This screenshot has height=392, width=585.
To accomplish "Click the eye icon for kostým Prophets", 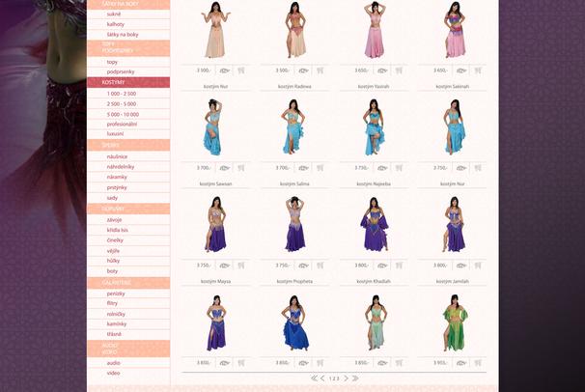I will pos(303,266).
